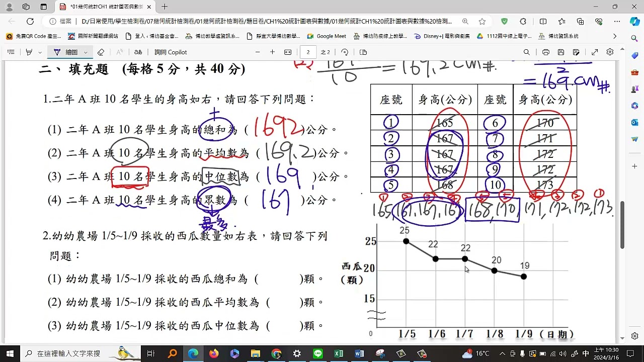Open Edge Settings and more menu
Screen dimensions: 644x362
617,22
